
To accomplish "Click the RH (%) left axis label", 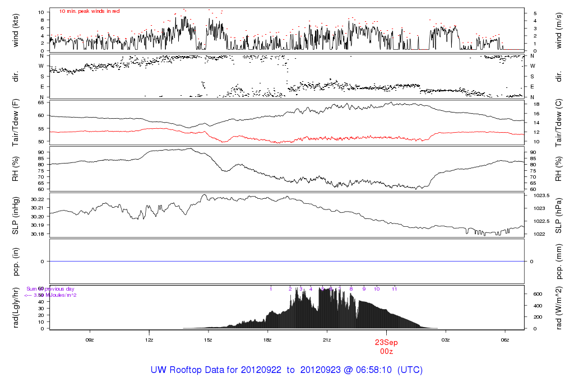I will [x=16, y=168].
